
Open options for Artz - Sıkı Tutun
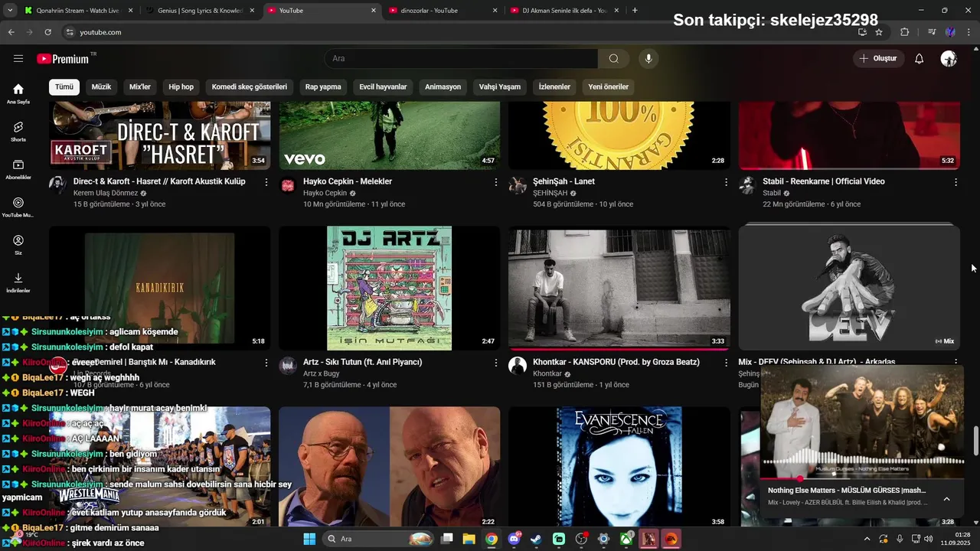[x=496, y=363]
